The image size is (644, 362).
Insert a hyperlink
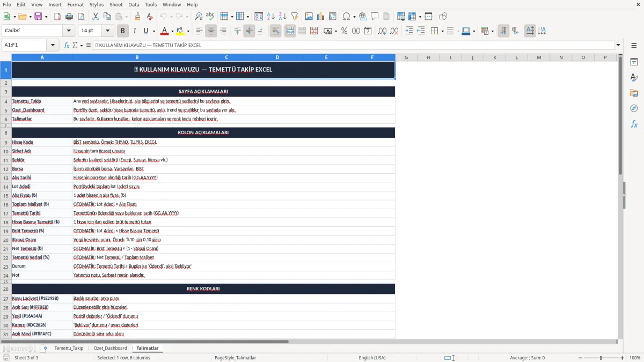363,17
